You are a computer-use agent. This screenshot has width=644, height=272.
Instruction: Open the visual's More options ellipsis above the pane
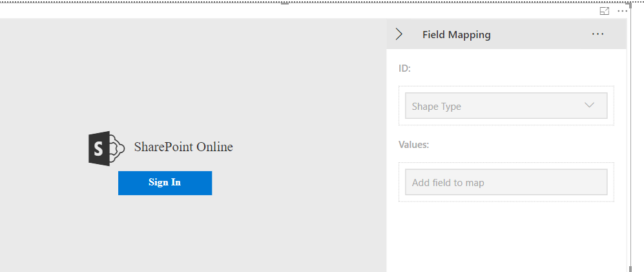(x=623, y=11)
